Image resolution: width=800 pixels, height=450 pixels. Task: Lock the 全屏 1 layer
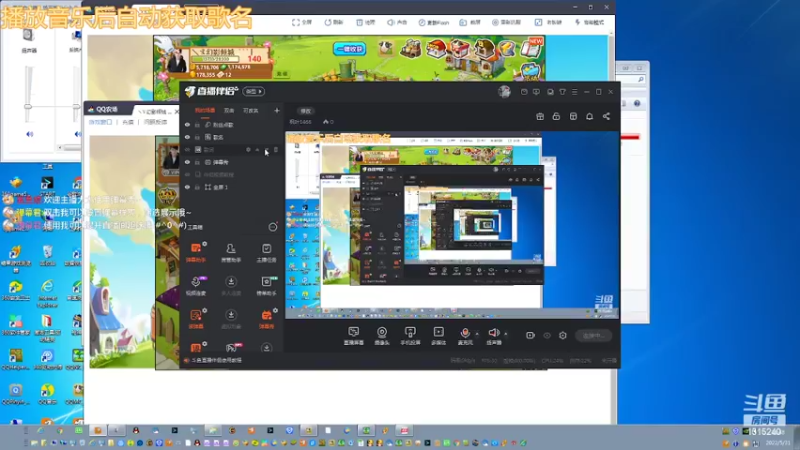click(x=197, y=187)
